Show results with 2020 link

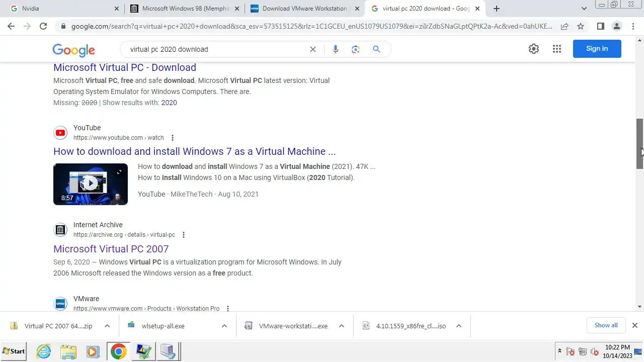169,103
